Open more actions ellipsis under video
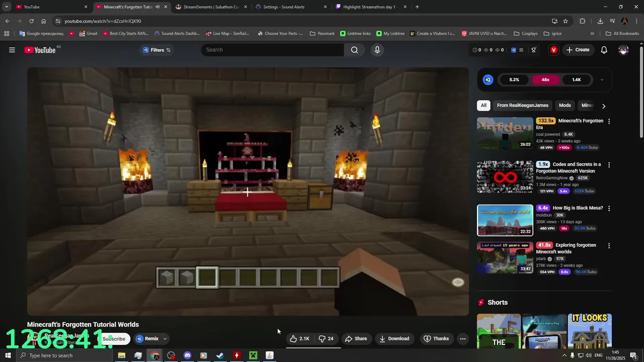The width and height of the screenshot is (644, 362). tap(463, 338)
